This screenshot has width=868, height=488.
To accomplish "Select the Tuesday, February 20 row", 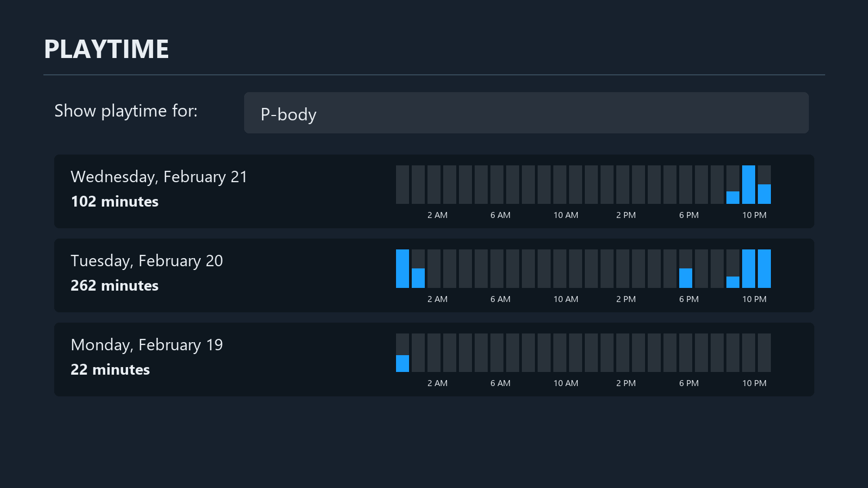I will point(434,275).
